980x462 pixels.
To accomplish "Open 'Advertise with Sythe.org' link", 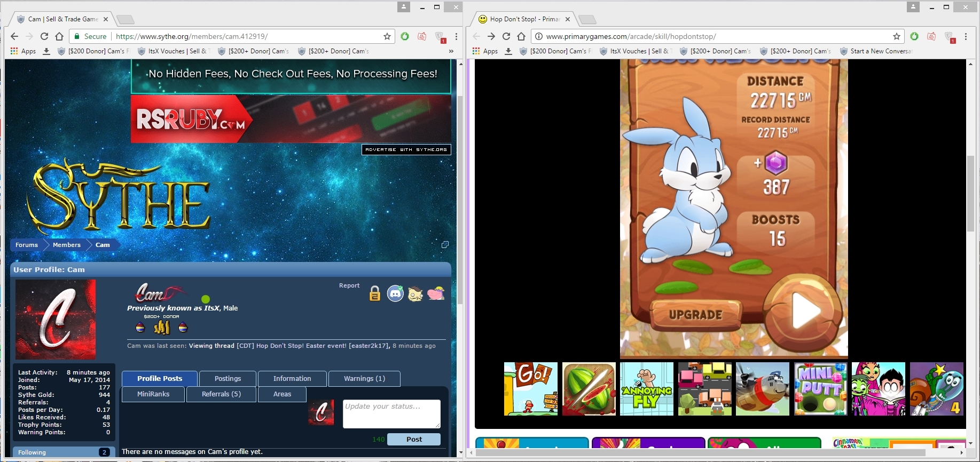I will point(406,150).
